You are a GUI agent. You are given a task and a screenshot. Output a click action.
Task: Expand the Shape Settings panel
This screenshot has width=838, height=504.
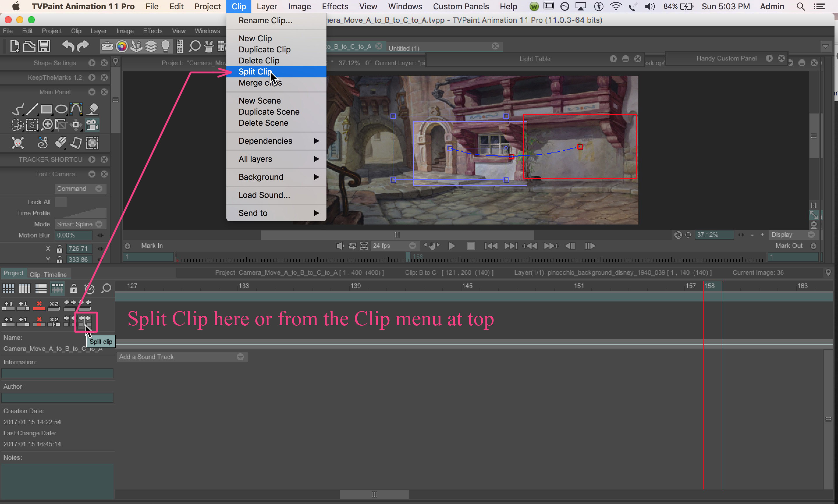point(92,63)
